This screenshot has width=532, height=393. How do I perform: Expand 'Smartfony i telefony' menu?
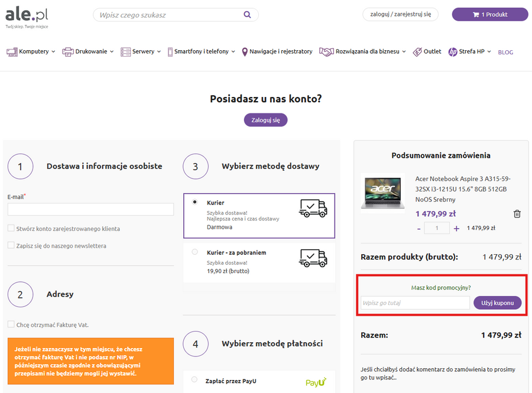pos(201,52)
